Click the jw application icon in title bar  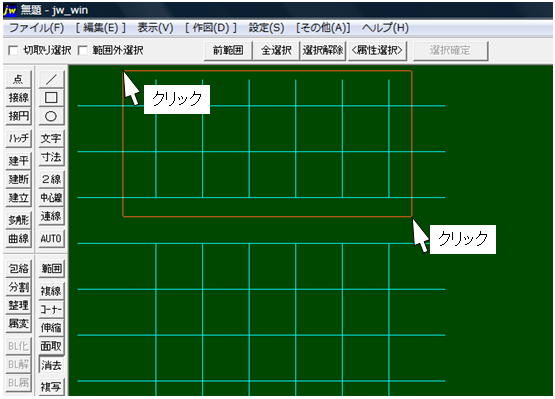click(x=10, y=10)
